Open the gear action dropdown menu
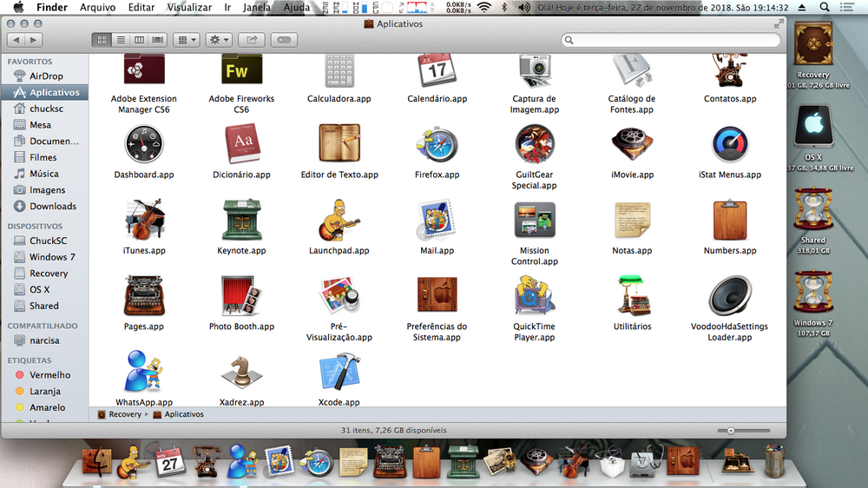 pyautogui.click(x=219, y=40)
